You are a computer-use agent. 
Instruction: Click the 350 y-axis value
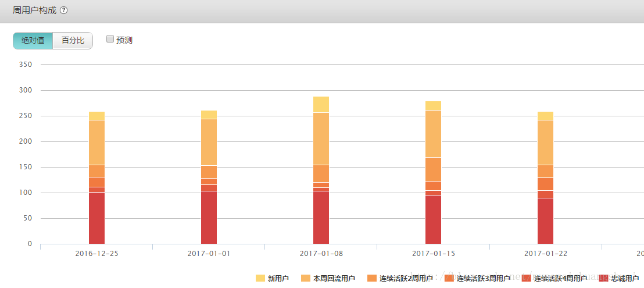pos(26,65)
